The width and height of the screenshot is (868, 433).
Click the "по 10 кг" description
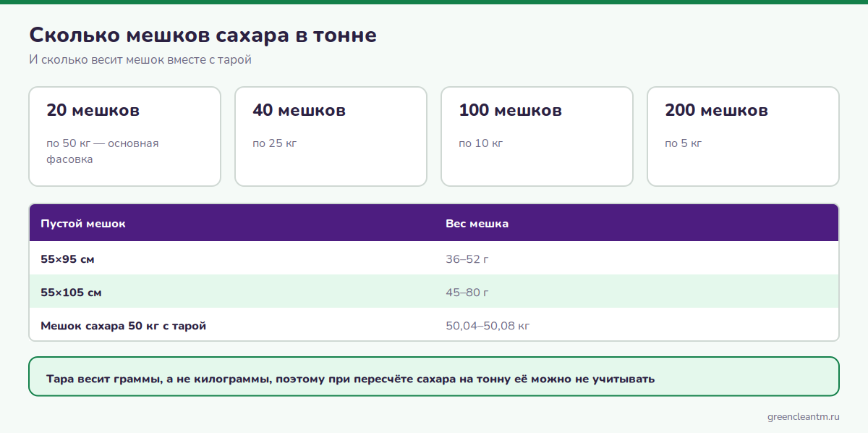pyautogui.click(x=481, y=143)
